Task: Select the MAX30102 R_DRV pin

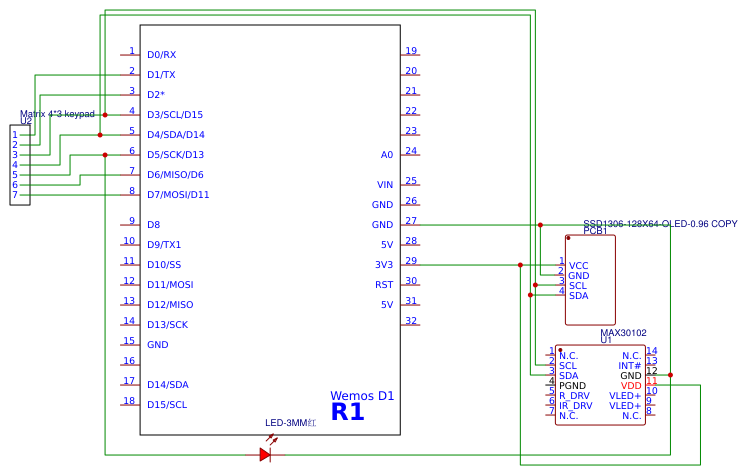Action: (x=574, y=396)
